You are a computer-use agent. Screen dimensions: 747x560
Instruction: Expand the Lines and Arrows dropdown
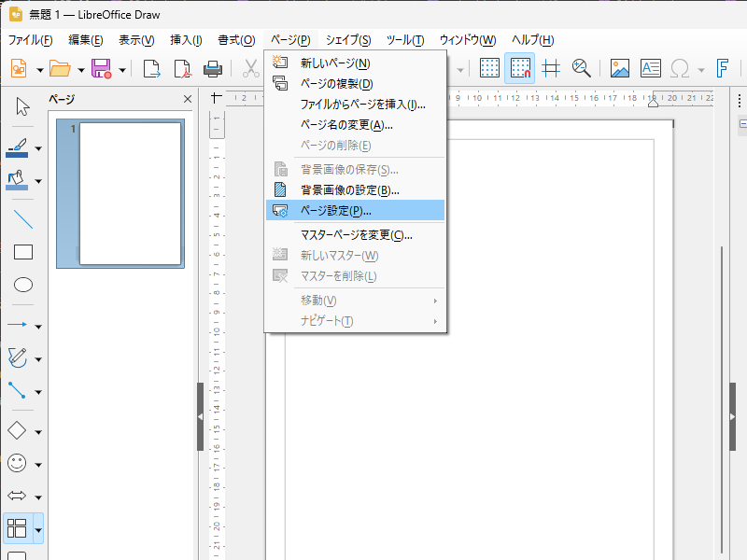coord(38,327)
